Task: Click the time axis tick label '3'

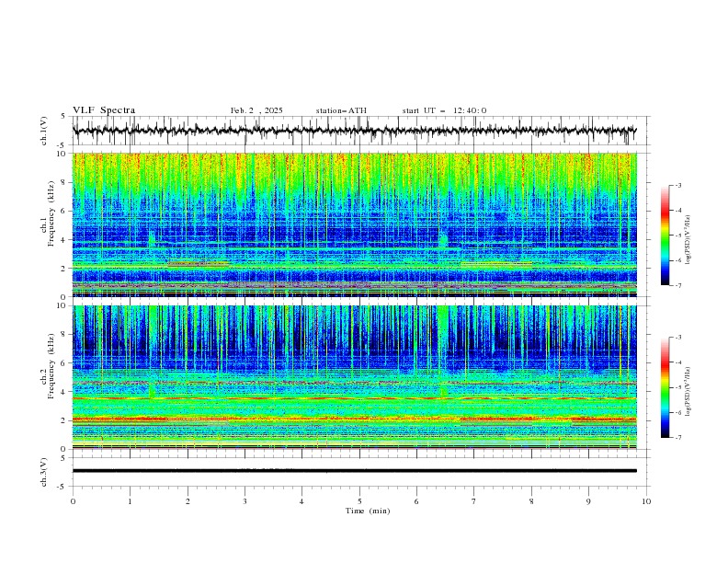Action: 245,501
